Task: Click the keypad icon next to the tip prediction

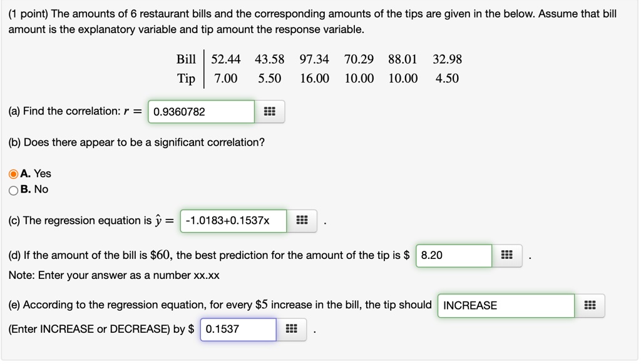Action: coord(506,255)
